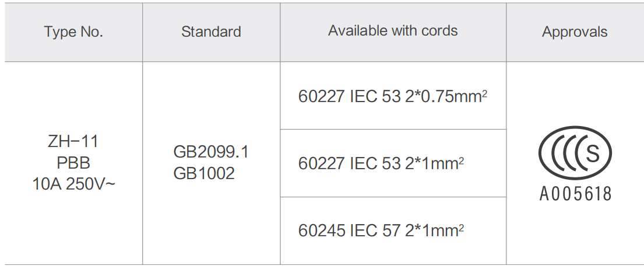The height and width of the screenshot is (269, 644).
Task: Select the 60227 IEC 53 2*1mm² cord row
Action: click(393, 163)
